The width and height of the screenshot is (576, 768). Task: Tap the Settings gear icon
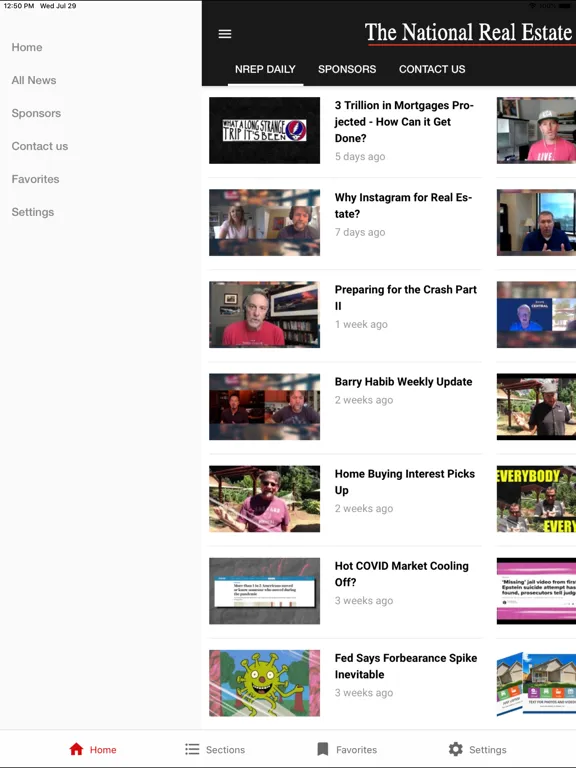point(456,749)
